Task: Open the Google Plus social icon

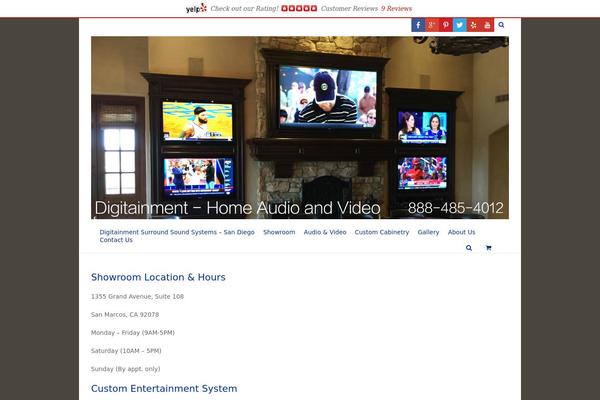Action: point(431,25)
